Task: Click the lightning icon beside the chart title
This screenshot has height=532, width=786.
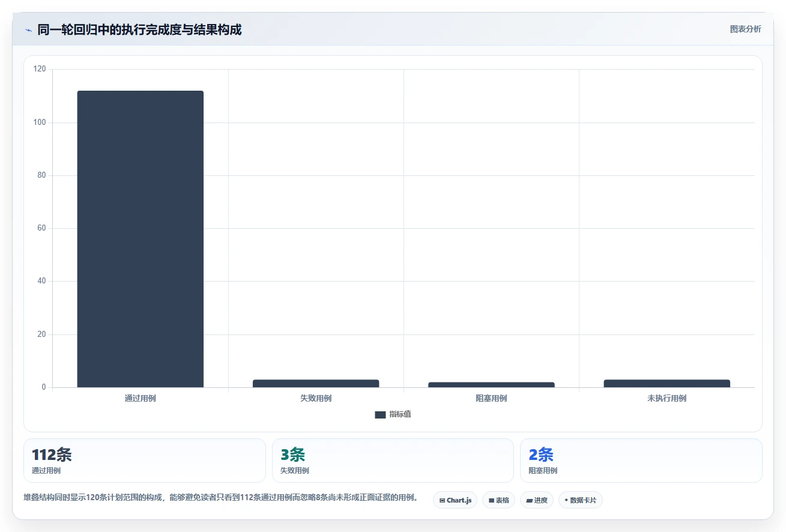Action: pos(28,30)
